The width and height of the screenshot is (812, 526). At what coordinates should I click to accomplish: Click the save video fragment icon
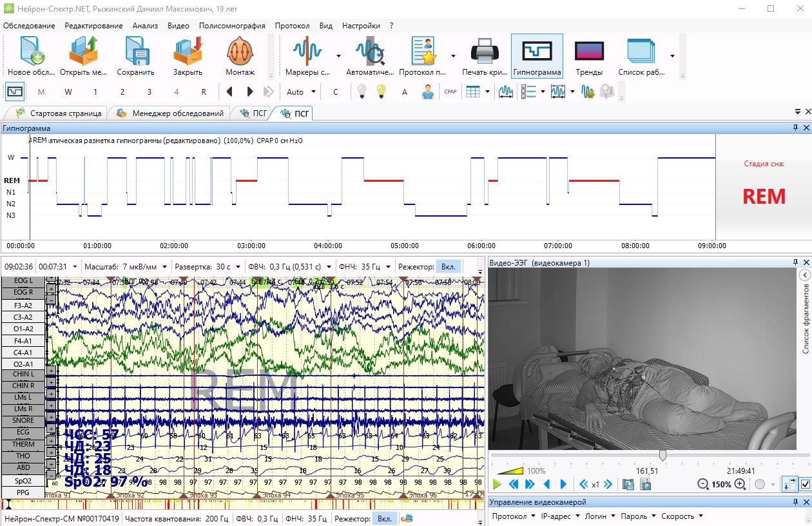point(628,484)
